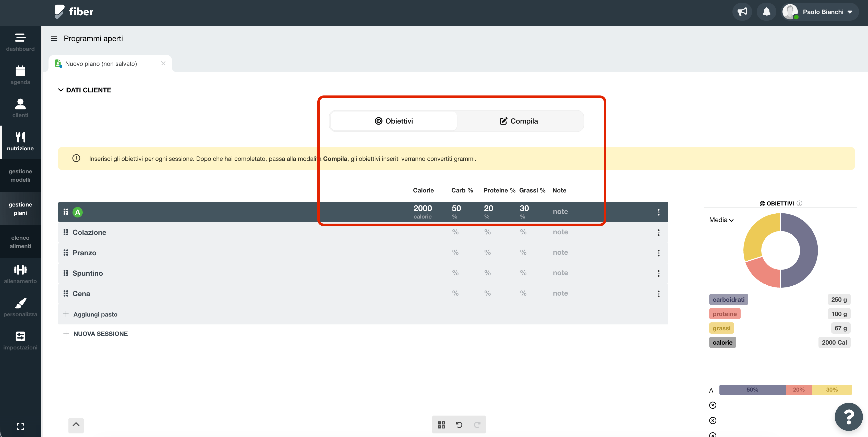Click the 20 protein percent field
The height and width of the screenshot is (437, 868).
[x=489, y=212]
